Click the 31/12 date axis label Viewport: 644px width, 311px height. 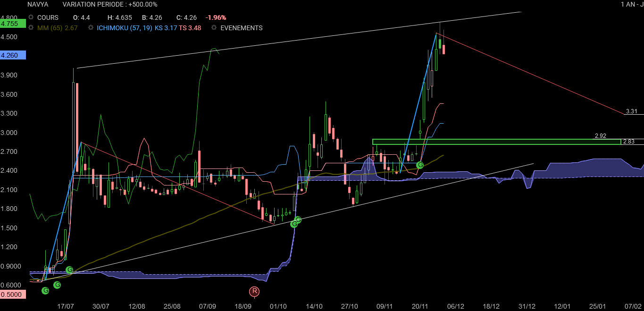(x=527, y=306)
